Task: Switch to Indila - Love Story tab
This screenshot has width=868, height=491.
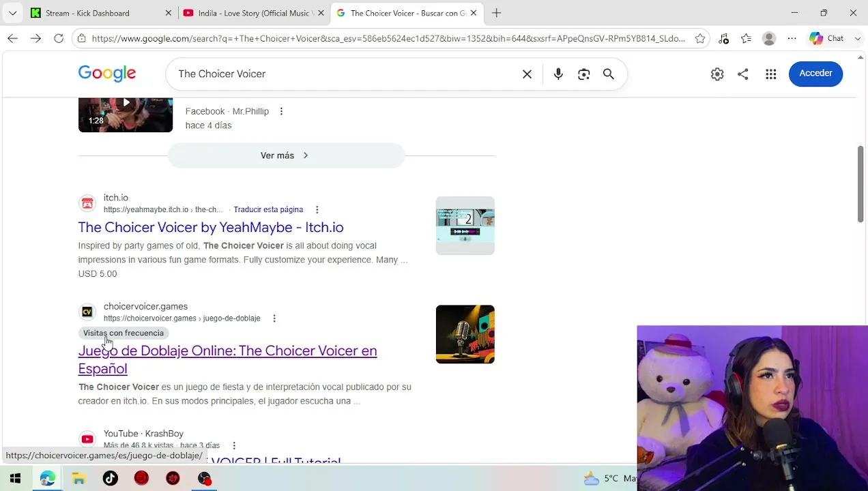Action: [x=253, y=13]
